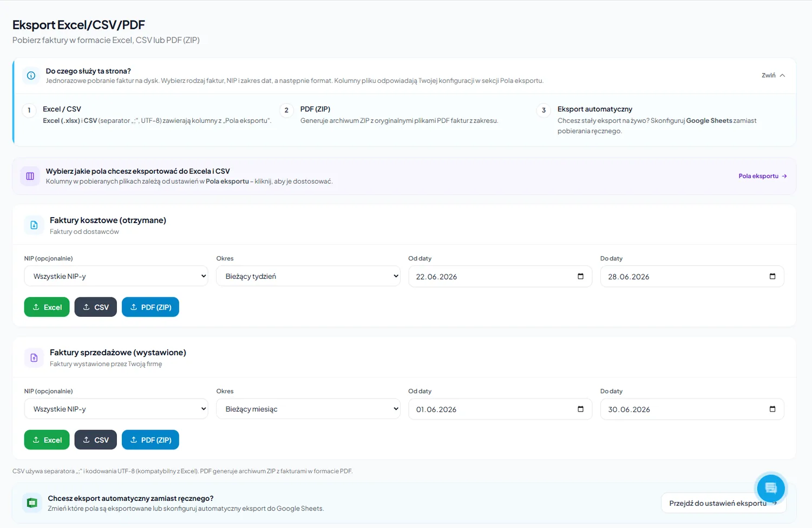Click the purple columns icon beside "Wybierz jakie pola"
This screenshot has height=528, width=812.
click(x=30, y=176)
